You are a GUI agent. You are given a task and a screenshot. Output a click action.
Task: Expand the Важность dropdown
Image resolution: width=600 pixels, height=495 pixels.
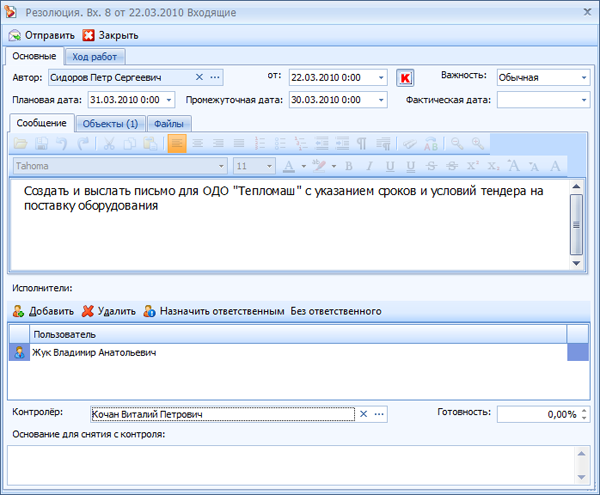pos(584,78)
